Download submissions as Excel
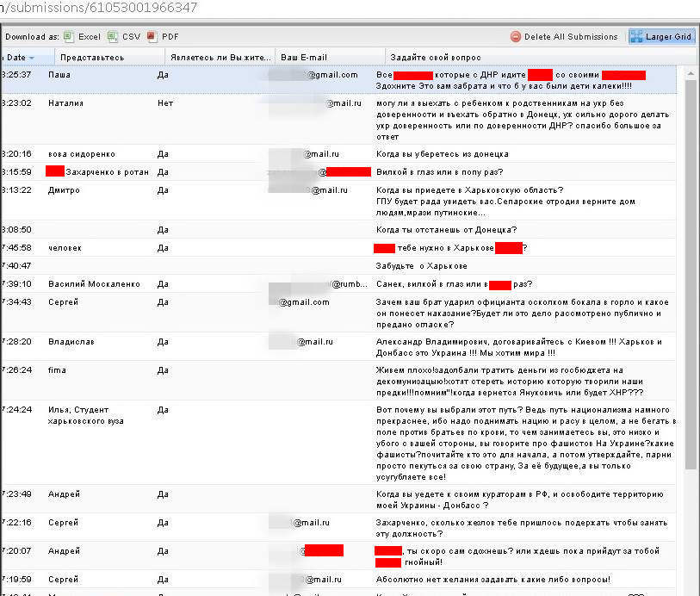Image resolution: width=700 pixels, height=596 pixels. [84, 37]
